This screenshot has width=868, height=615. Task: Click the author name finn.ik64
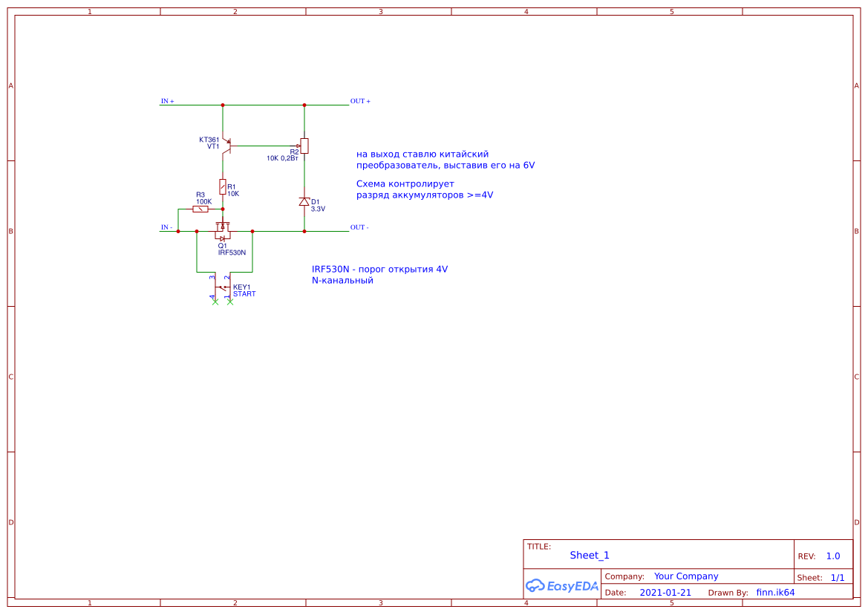point(774,592)
